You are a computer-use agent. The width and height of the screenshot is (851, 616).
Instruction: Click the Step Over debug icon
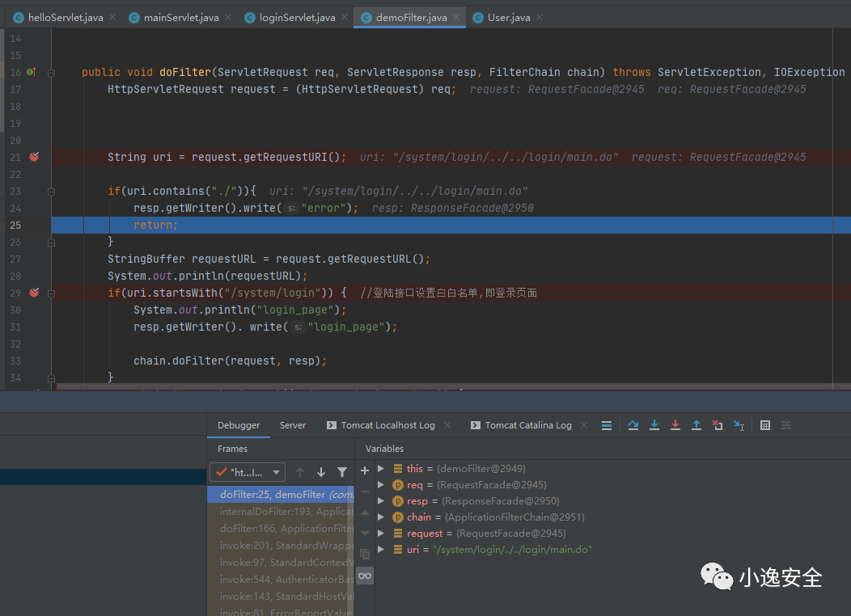click(633, 426)
